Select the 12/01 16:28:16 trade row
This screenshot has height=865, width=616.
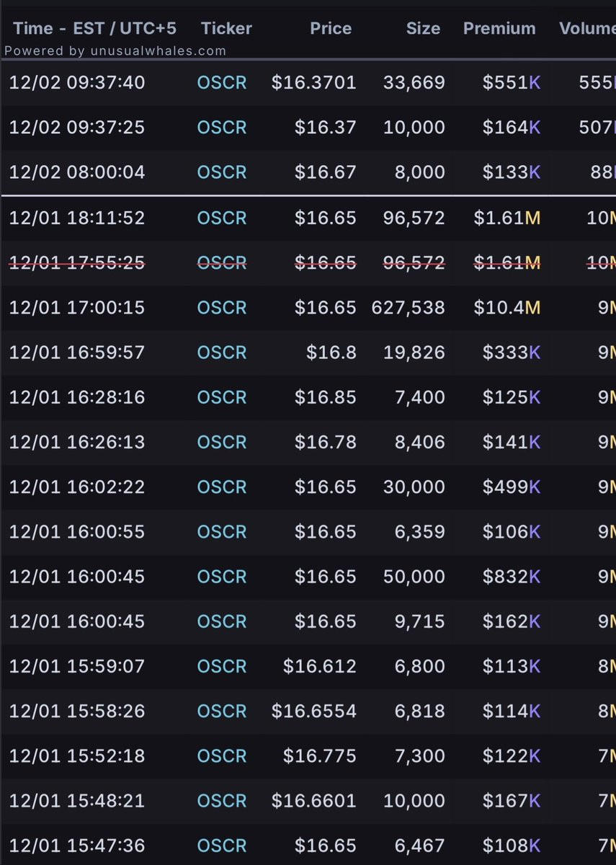coord(77,397)
